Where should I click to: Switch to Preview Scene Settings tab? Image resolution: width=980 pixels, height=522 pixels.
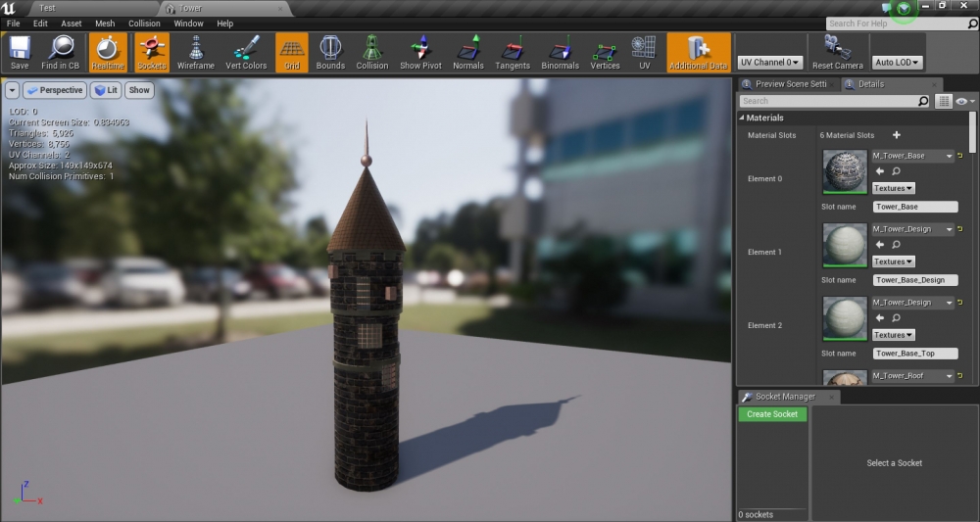[785, 84]
